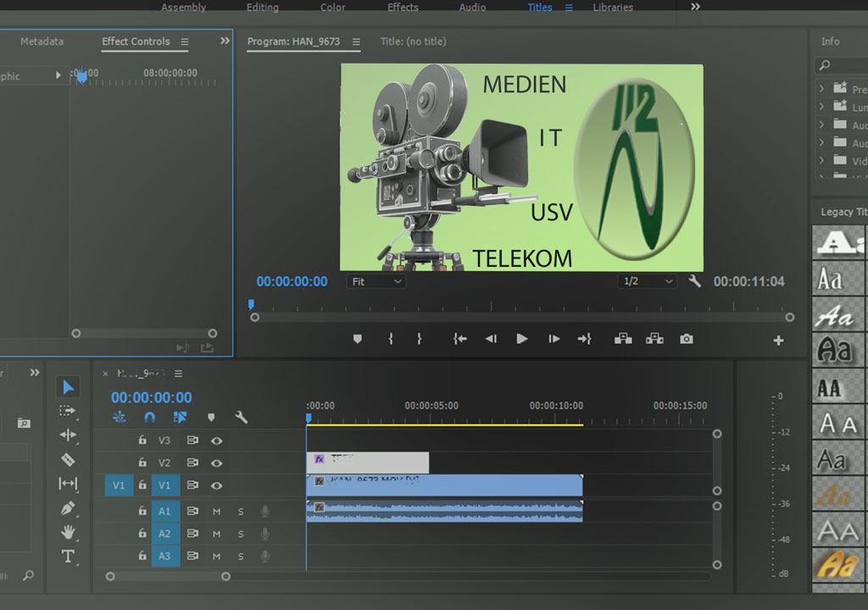Select the Pen tool
Screen dimensions: 868x610
click(68, 507)
